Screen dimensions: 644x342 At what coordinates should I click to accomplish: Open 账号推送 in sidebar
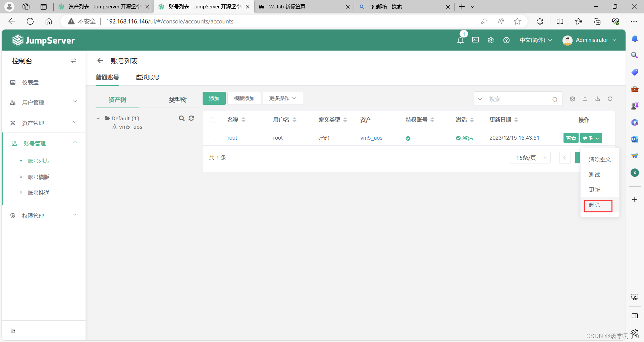coord(38,193)
